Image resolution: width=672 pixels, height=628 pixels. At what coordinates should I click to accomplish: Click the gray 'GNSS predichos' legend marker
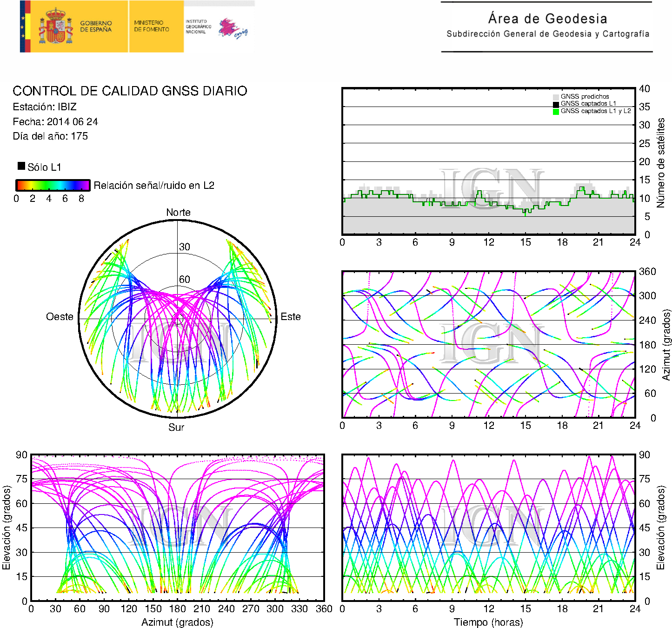pos(556,97)
